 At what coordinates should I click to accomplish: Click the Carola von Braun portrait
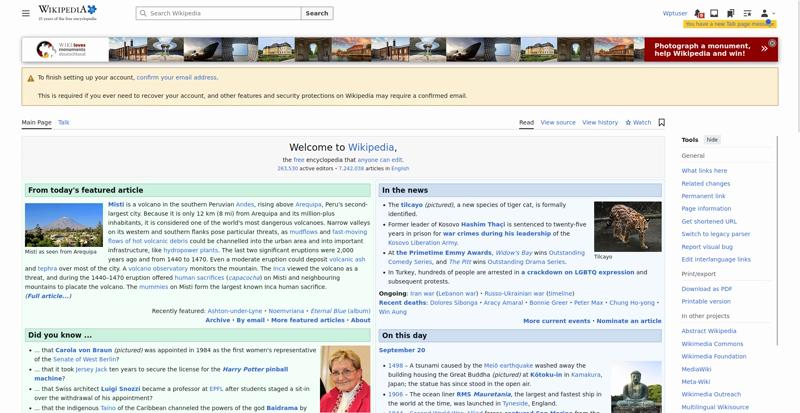pos(345,379)
